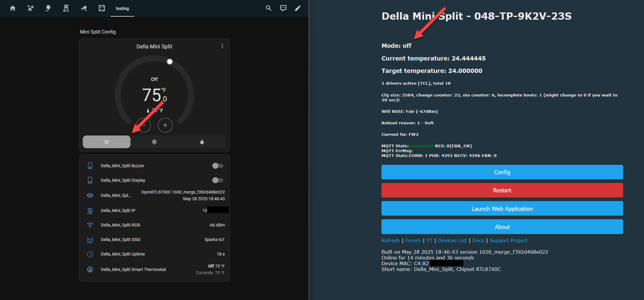Select the testing tab
Image resolution: width=644 pixels, height=300 pixels.
coord(122,8)
